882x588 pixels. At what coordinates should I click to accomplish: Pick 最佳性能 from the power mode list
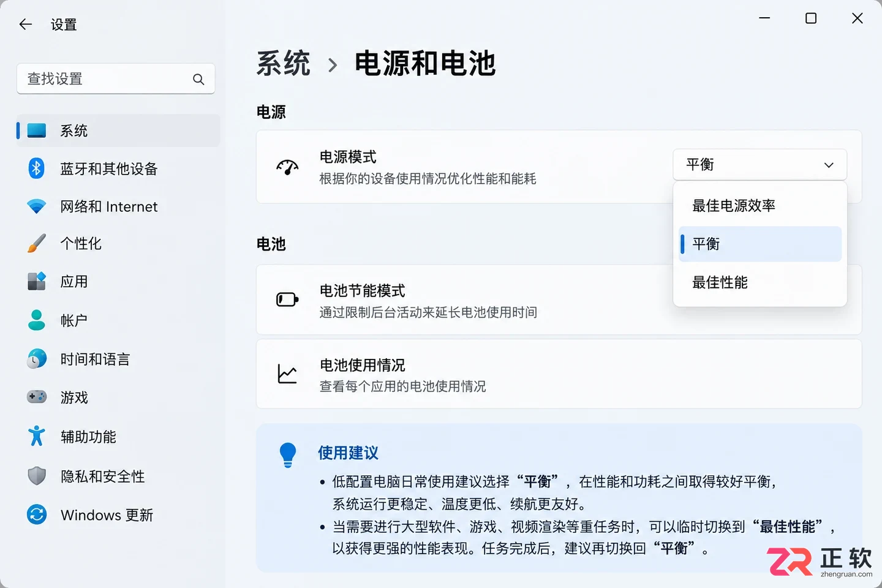point(759,282)
